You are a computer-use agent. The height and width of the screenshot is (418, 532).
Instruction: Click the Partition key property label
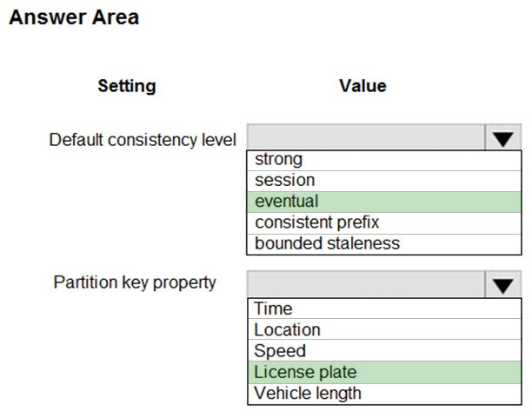(135, 282)
